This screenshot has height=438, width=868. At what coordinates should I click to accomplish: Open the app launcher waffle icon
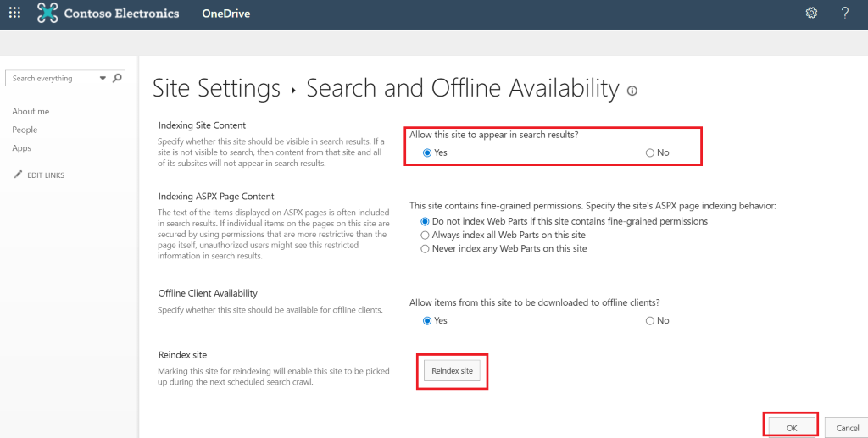15,13
